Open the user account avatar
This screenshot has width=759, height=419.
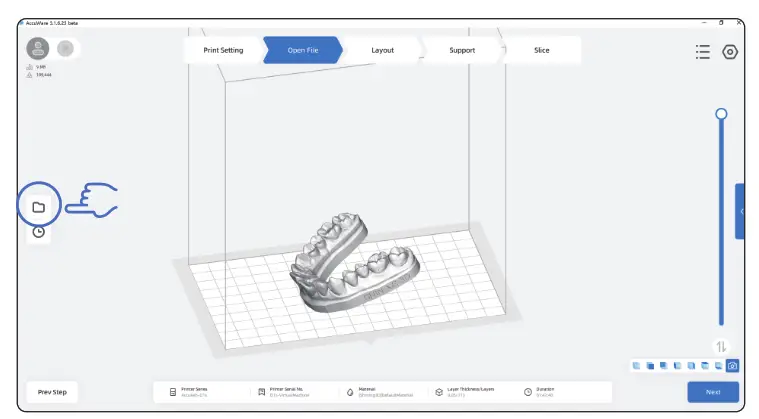[x=38, y=48]
